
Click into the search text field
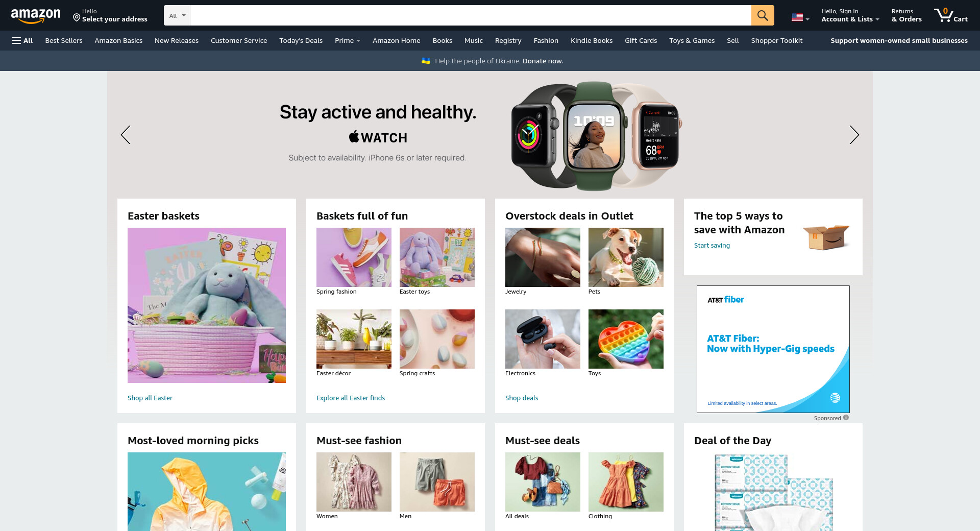click(471, 15)
